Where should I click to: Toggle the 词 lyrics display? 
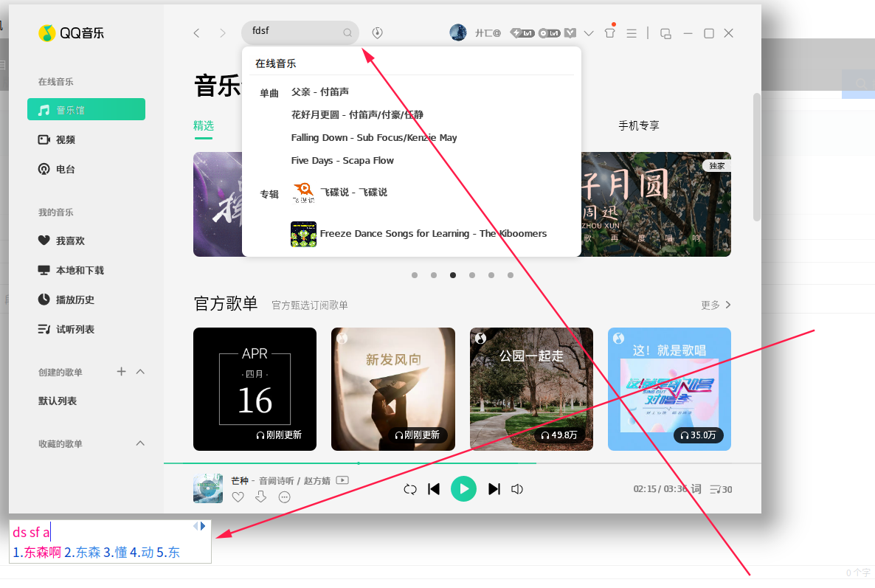(696, 488)
